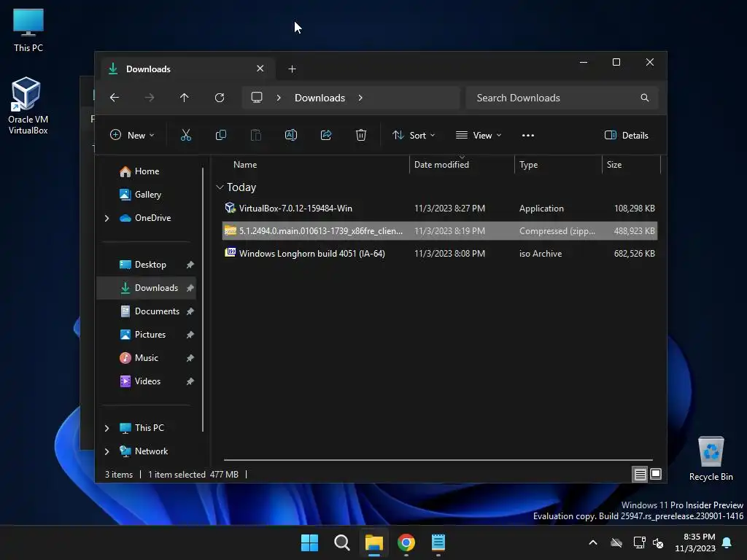Click the horizontal scrollbar in file list
The width and height of the screenshot is (747, 560).
(438, 460)
